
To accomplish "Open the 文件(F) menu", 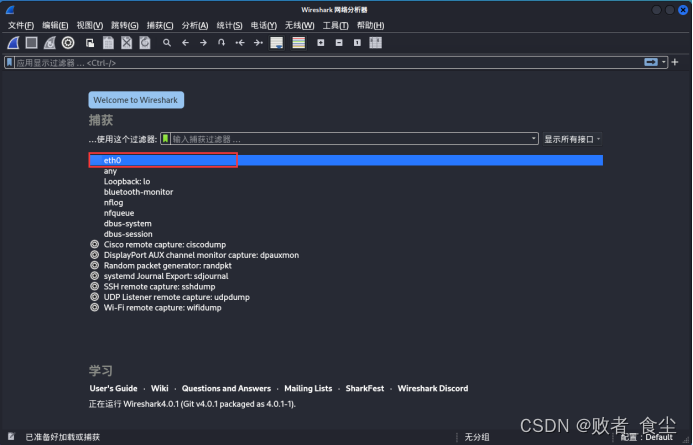I will point(21,26).
